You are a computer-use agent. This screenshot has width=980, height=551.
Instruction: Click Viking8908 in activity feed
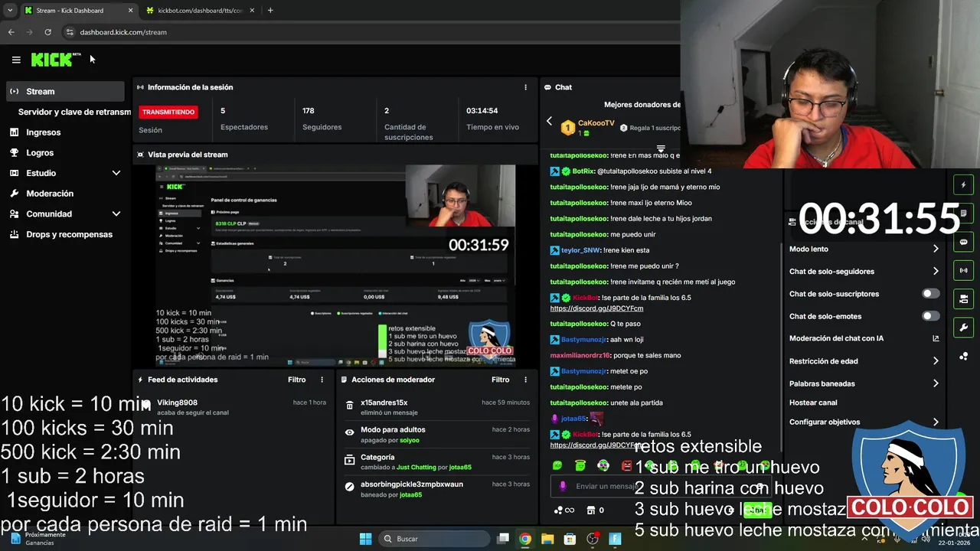pyautogui.click(x=177, y=403)
